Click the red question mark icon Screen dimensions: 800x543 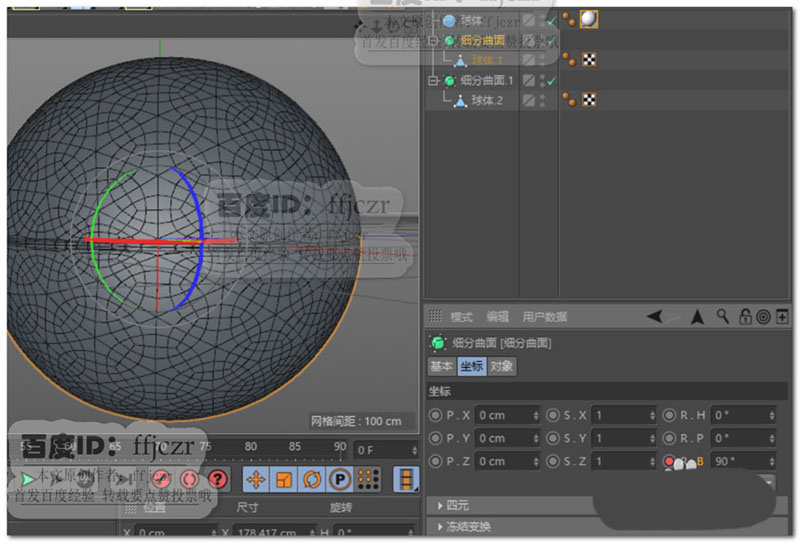click(217, 479)
